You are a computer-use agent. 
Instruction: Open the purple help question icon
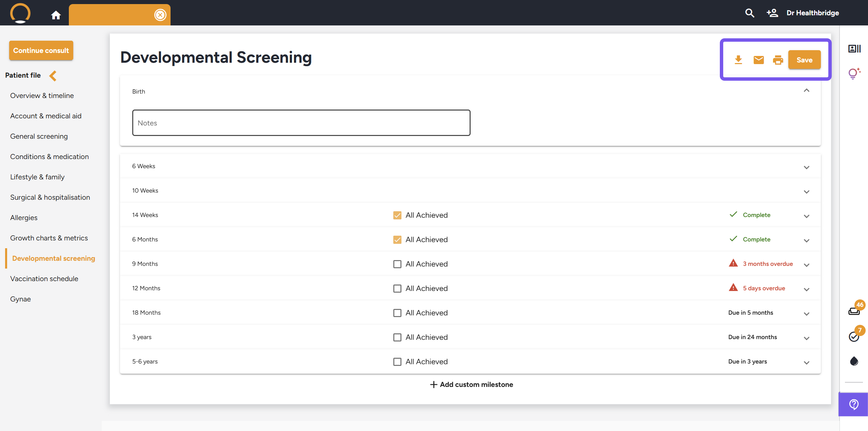tap(853, 404)
